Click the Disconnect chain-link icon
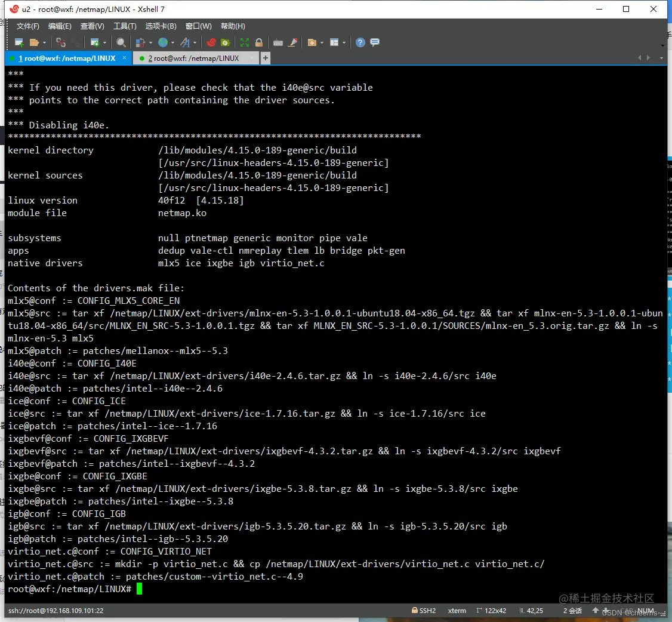This screenshot has height=622, width=672. [61, 42]
